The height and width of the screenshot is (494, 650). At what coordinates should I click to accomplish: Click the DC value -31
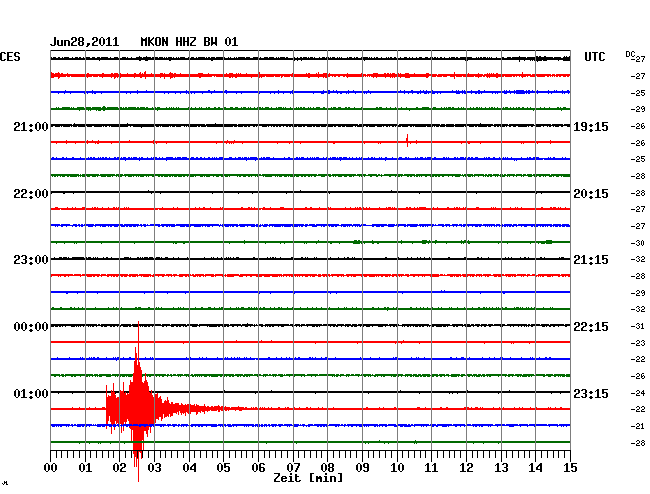coord(638,326)
